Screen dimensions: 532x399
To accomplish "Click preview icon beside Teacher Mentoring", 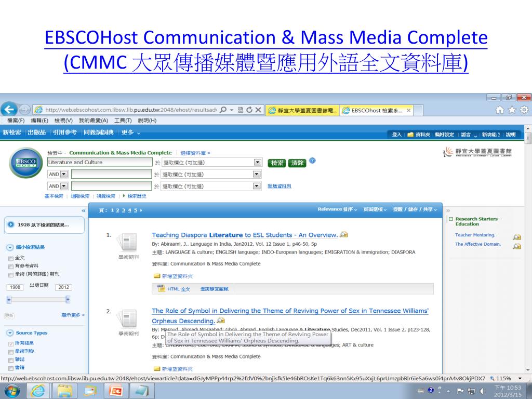I will [x=517, y=237].
